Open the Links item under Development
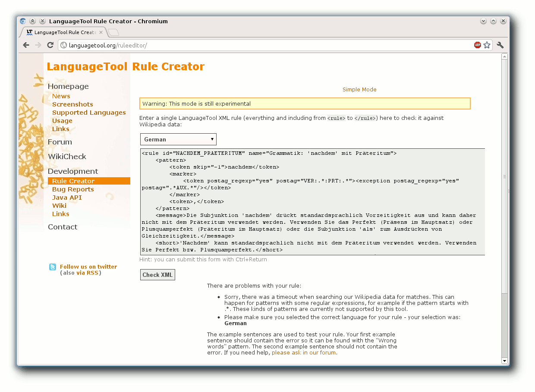The width and height of the screenshot is (535, 392). click(x=60, y=214)
